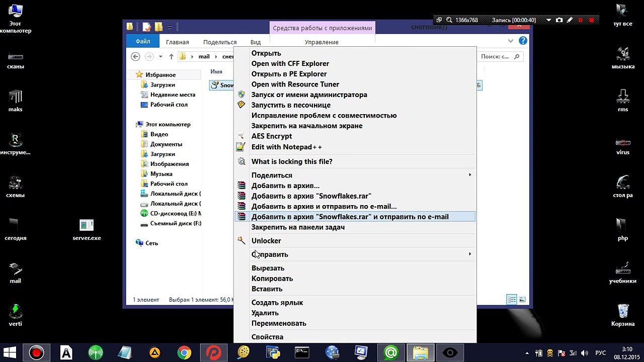
Task: Expand the ribbon with the chevron
Action: point(511,41)
